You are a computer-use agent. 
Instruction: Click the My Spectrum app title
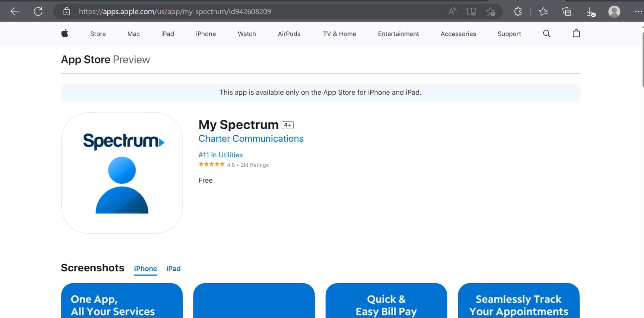[x=239, y=125]
